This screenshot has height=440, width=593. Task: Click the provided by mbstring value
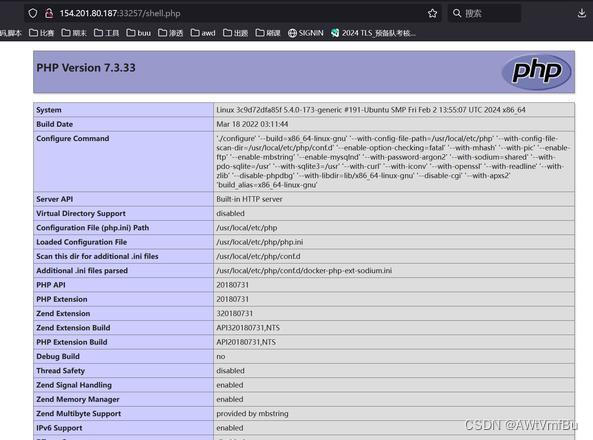coord(252,414)
